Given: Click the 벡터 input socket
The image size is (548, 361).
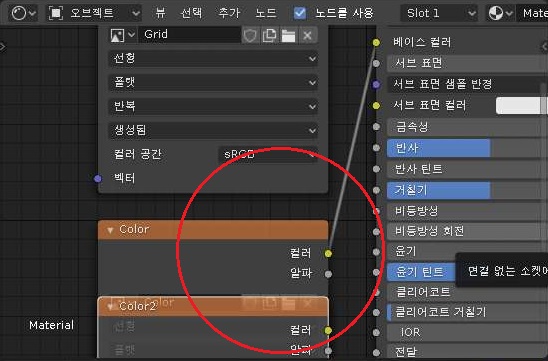Looking at the screenshot, I should [x=98, y=179].
